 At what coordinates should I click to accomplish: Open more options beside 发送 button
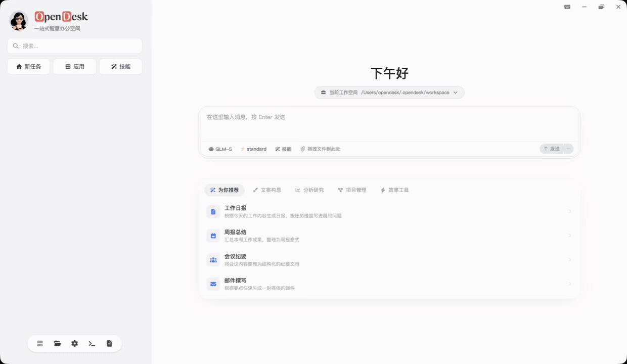[x=569, y=149]
